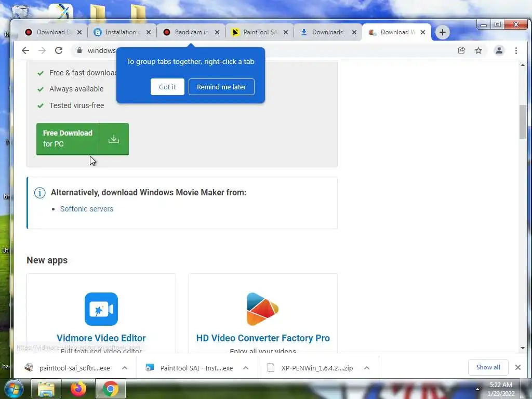Close the Bandicam in tab
The width and height of the screenshot is (532, 399).
[x=217, y=32]
